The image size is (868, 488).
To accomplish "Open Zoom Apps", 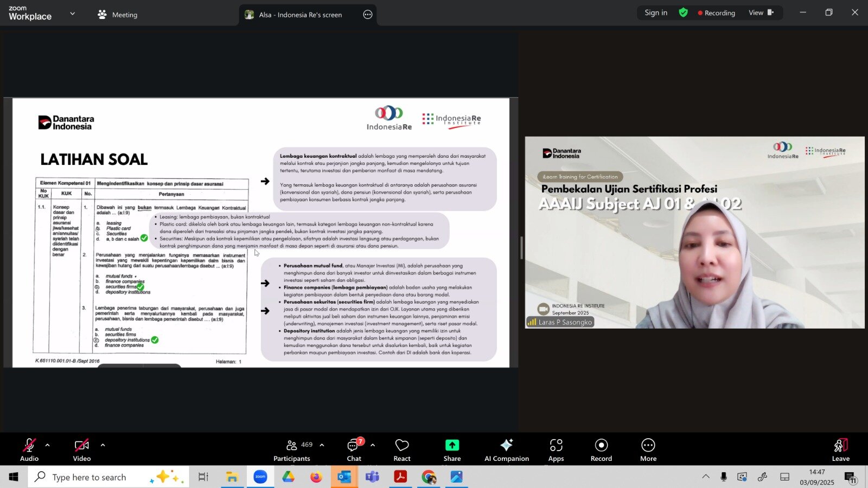I will (x=556, y=450).
